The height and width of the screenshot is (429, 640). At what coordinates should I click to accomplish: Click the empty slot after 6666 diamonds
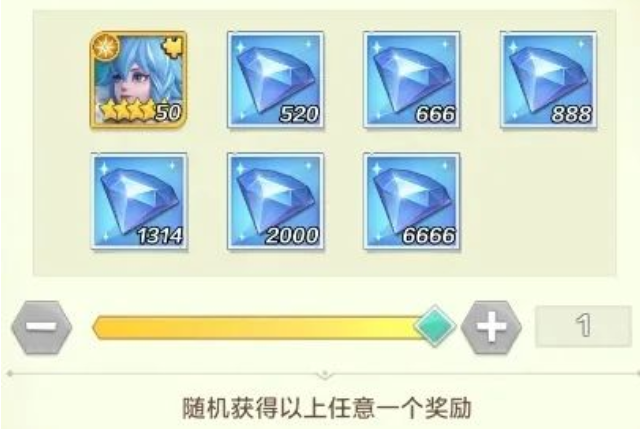549,201
